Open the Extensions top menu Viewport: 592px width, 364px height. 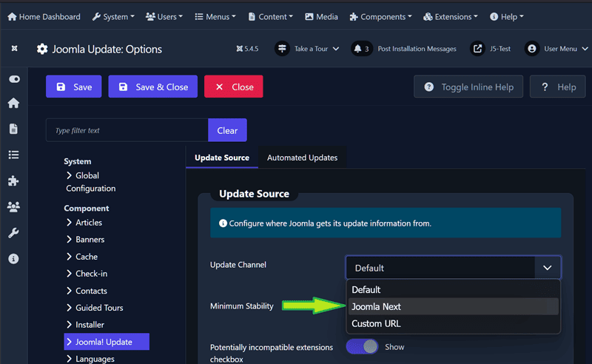tap(451, 16)
